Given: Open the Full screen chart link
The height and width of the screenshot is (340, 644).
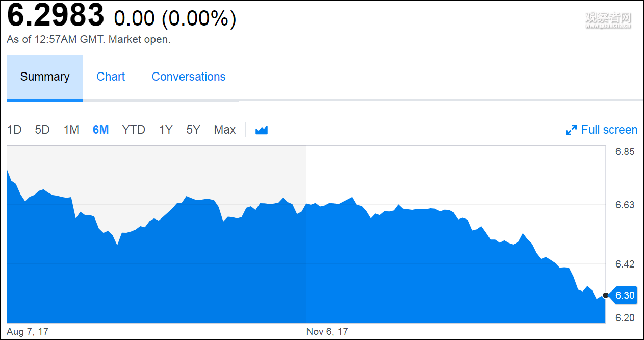Looking at the screenshot, I should pyautogui.click(x=609, y=130).
